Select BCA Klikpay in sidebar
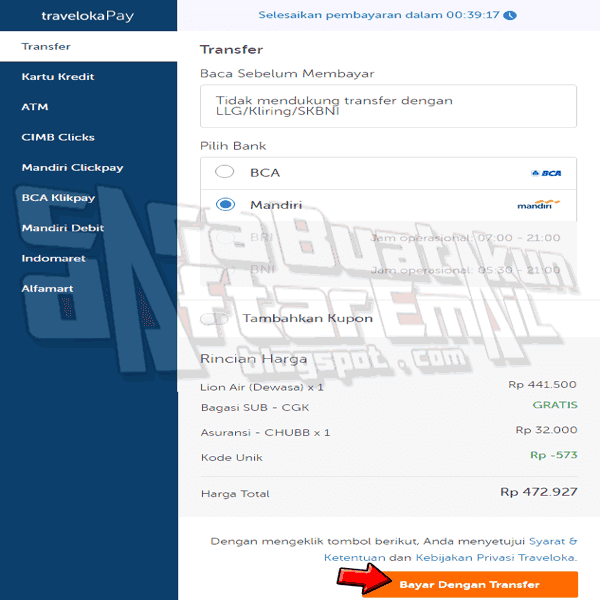 tap(58, 198)
